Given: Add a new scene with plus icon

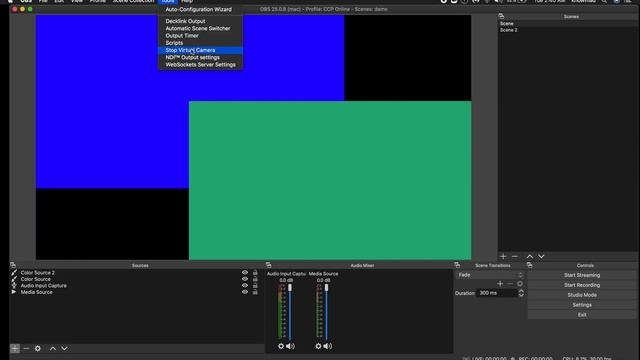Looking at the screenshot, I should click(503, 256).
